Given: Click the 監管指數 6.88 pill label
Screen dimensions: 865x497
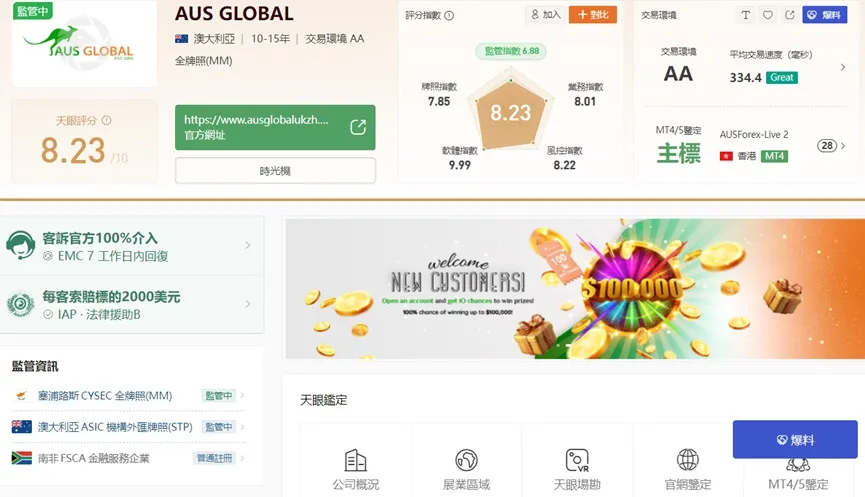Looking at the screenshot, I should (x=511, y=51).
